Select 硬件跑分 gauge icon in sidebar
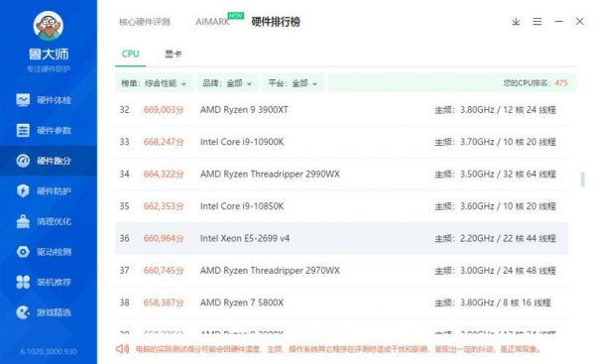Screen dimensions: 595x364 23,161
